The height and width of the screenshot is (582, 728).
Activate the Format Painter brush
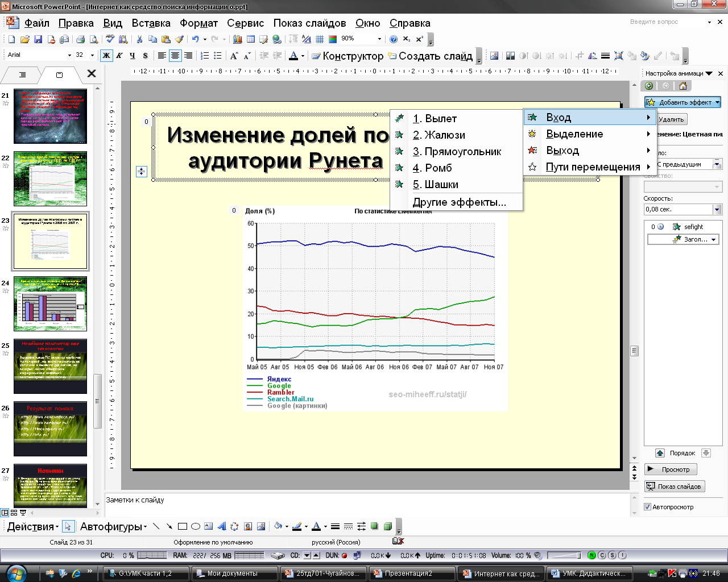pos(180,39)
